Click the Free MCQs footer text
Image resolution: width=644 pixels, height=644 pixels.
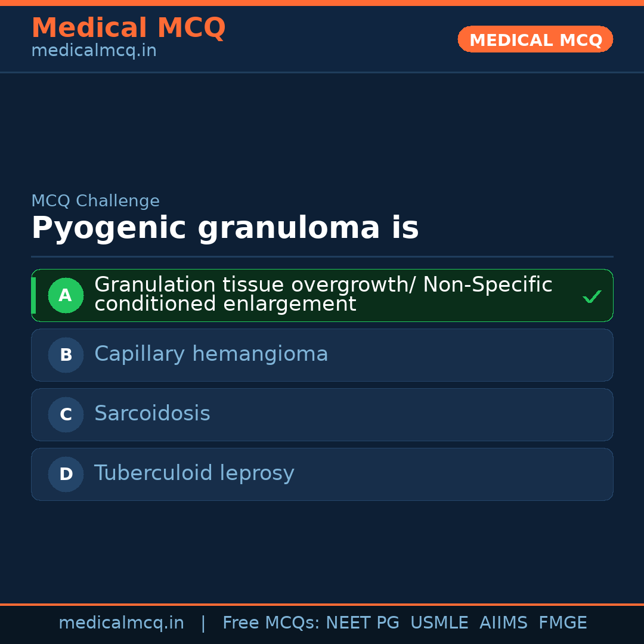[x=271, y=623]
